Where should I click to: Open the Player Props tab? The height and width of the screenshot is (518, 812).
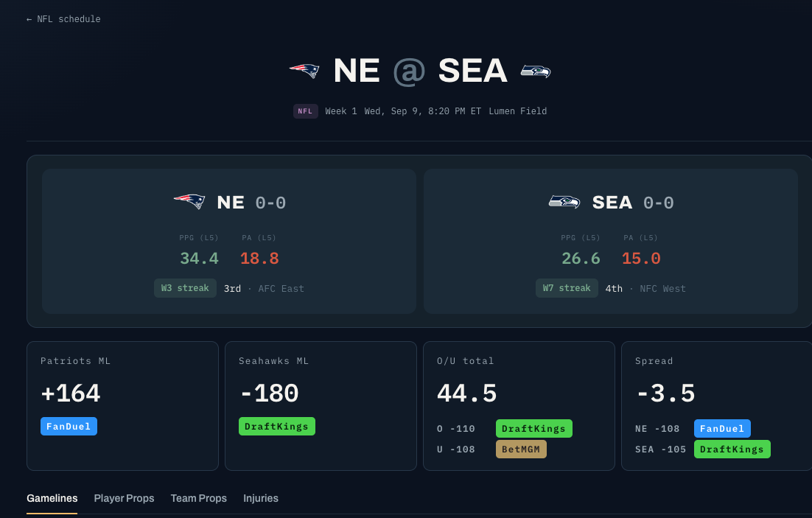pos(125,498)
